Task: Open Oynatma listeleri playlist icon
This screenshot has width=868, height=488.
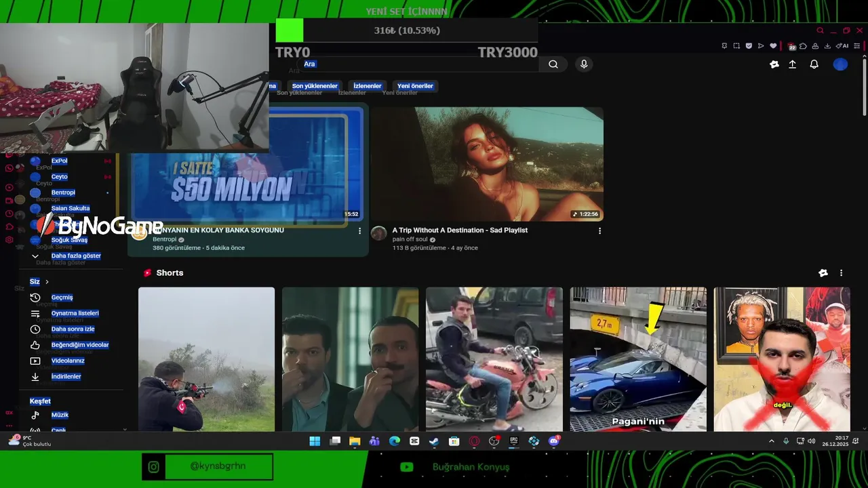Action: point(35,313)
